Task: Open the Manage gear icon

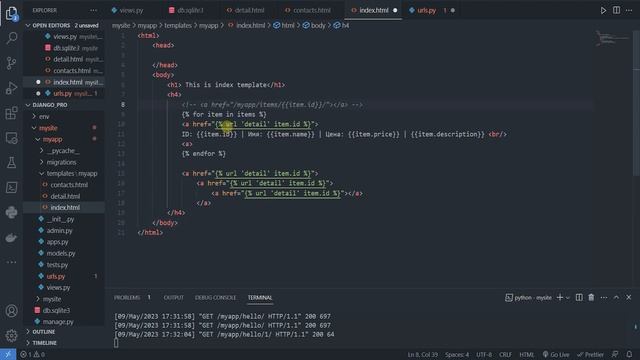Action: 11,336
